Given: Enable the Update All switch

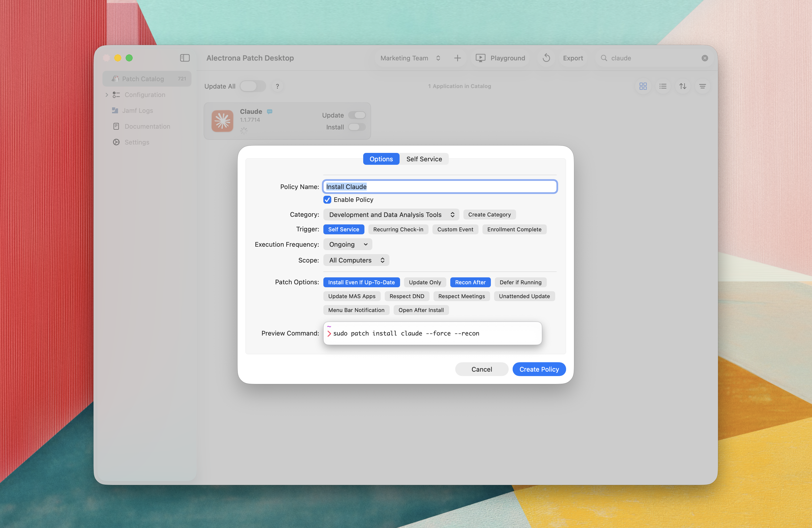Looking at the screenshot, I should [x=252, y=86].
